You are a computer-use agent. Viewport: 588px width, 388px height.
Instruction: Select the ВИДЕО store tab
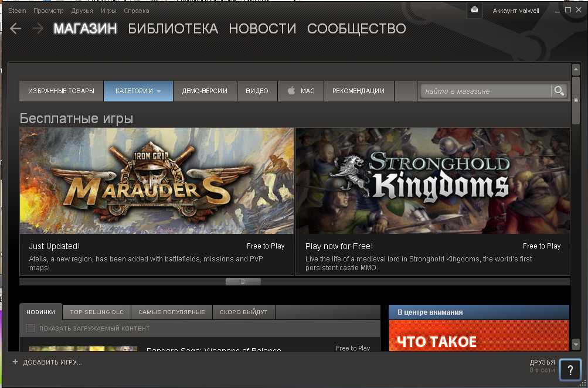257,91
